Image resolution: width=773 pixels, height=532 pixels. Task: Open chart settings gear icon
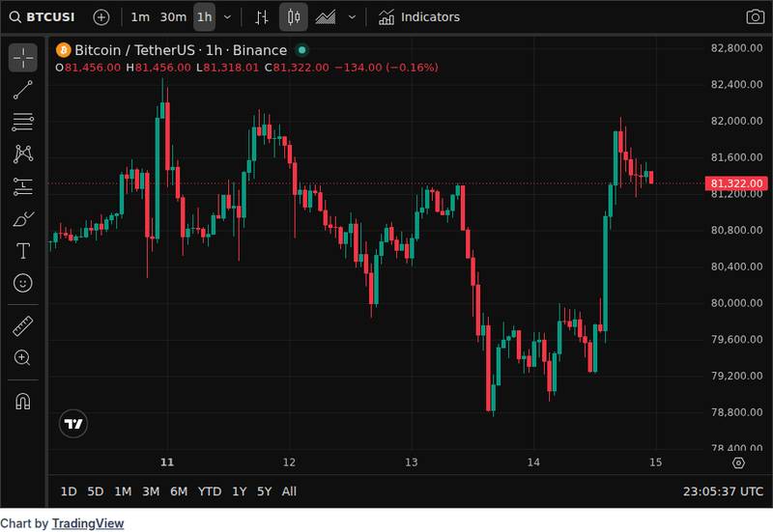coord(738,463)
